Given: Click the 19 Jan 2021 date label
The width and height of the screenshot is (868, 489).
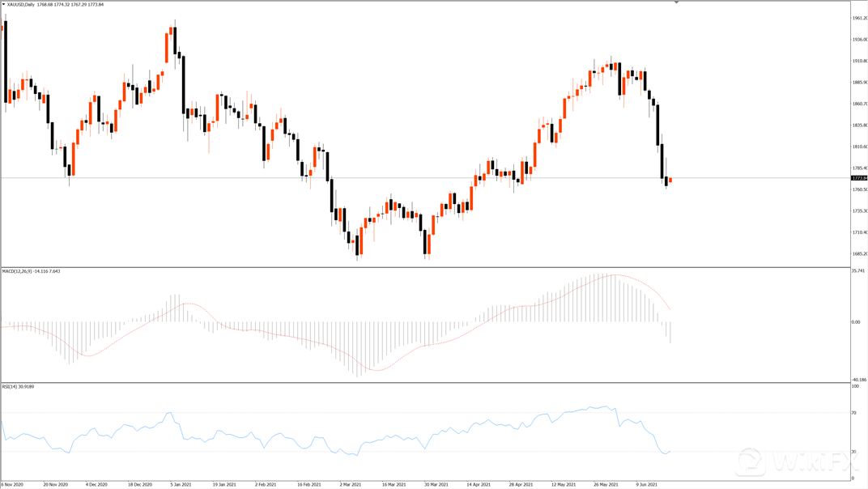Looking at the screenshot, I should coord(224,485).
